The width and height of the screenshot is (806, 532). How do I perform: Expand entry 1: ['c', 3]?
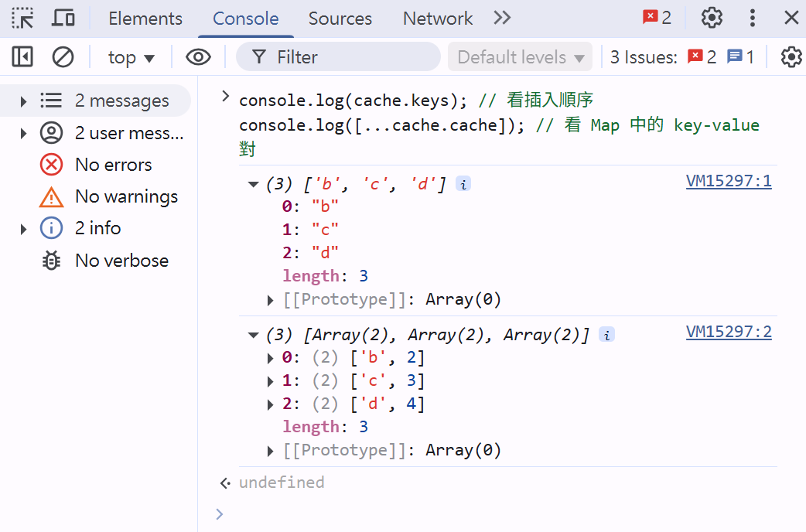pos(271,381)
